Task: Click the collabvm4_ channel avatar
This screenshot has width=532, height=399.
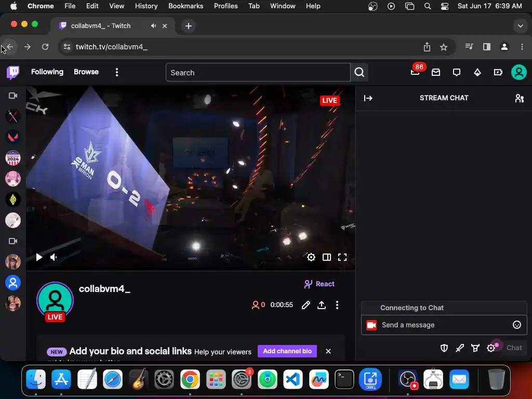Action: click(55, 300)
